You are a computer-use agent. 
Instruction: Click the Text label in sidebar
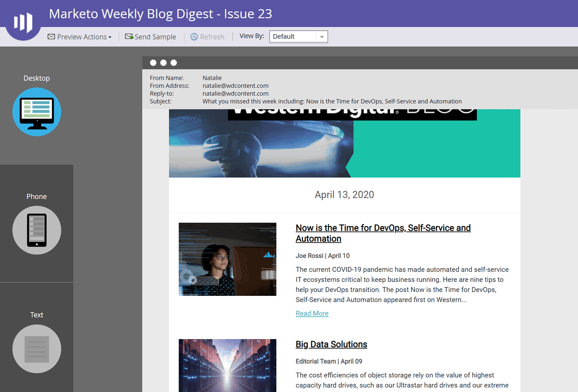37,315
